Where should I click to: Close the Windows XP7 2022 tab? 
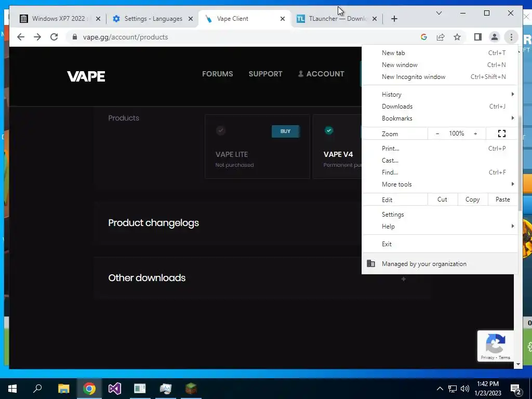(98, 19)
